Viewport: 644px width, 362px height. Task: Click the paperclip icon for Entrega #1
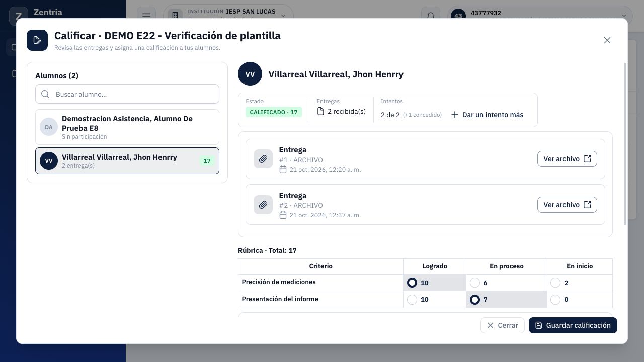click(263, 159)
